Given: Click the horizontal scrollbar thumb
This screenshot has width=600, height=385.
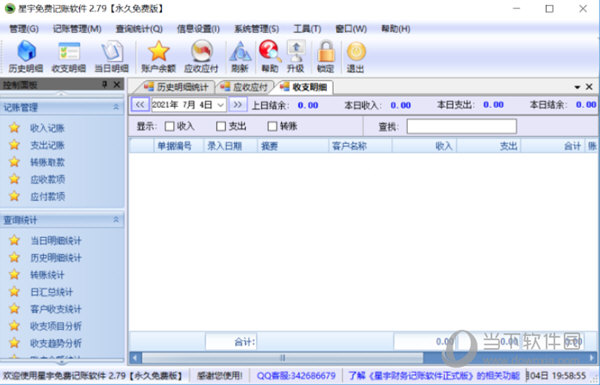Looking at the screenshot, I should (x=282, y=358).
